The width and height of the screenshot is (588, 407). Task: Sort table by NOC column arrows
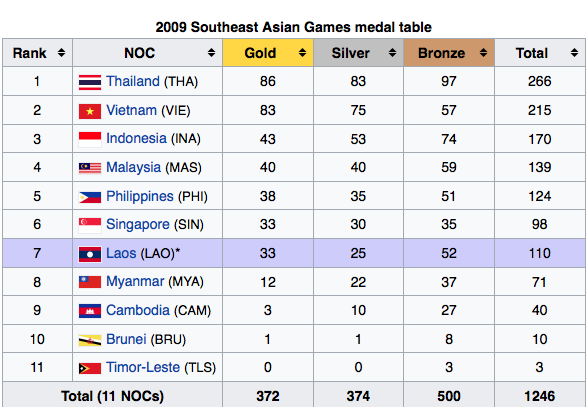click(212, 53)
